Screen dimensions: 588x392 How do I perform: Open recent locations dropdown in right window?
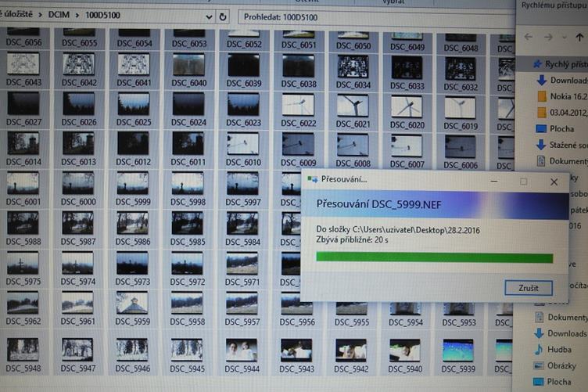[x=564, y=37]
